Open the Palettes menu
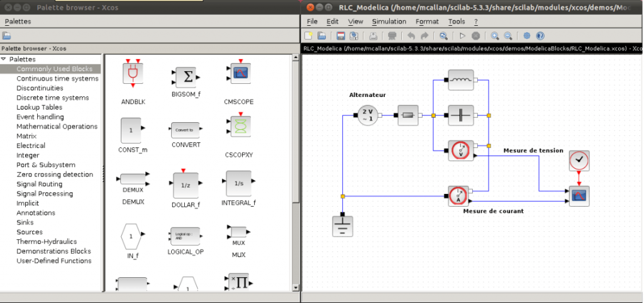This screenshot has width=644, height=303. pos(18,21)
